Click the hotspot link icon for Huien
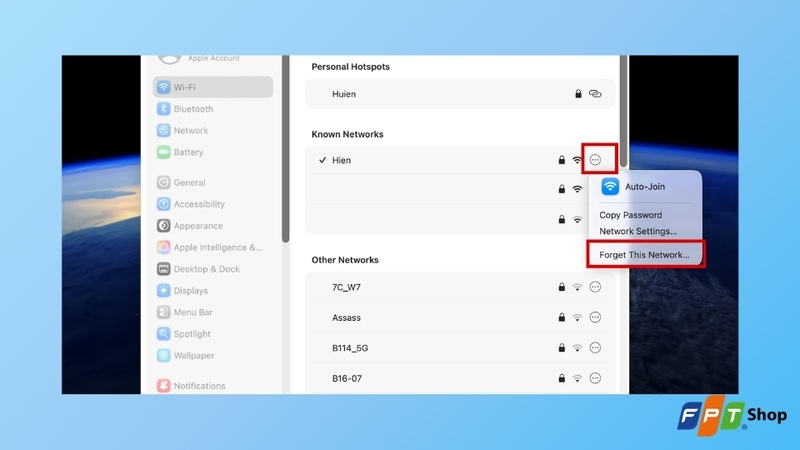 pos(595,94)
